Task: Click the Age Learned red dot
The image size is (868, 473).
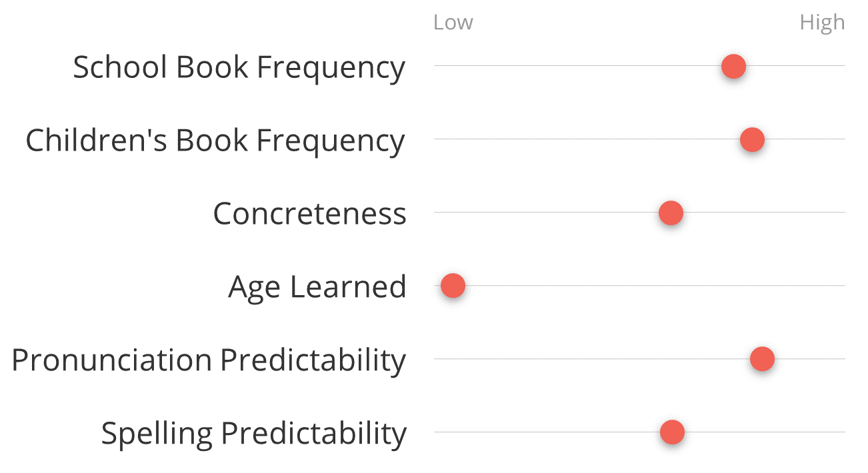Action: [x=453, y=286]
